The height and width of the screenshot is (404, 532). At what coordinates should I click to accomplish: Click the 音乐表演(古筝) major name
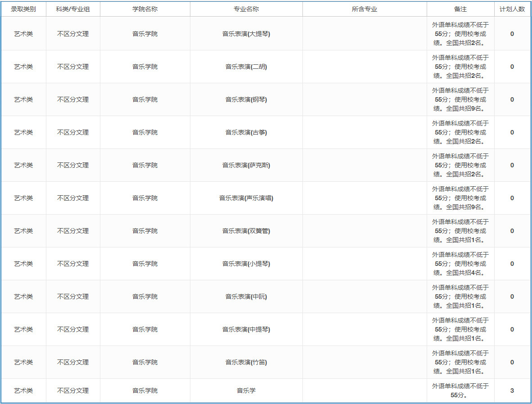[x=246, y=132]
